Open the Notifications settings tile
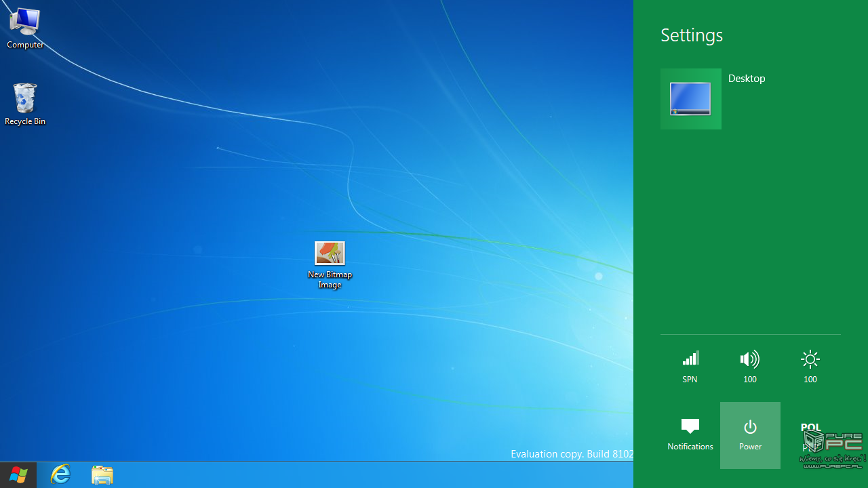 690,434
